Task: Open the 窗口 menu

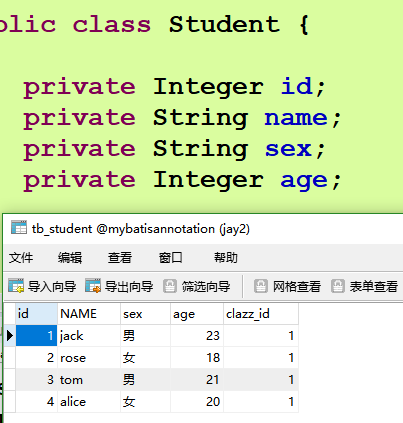Action: [170, 258]
